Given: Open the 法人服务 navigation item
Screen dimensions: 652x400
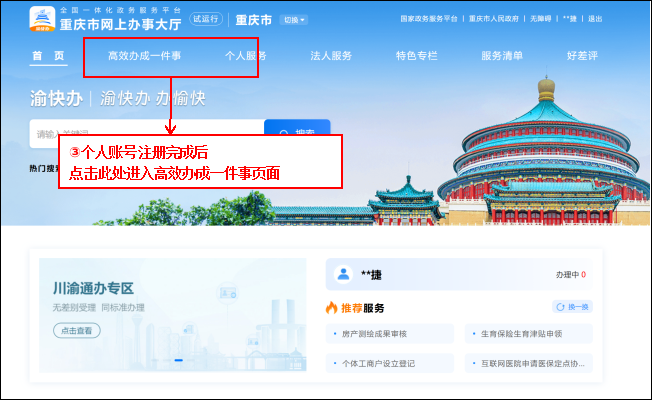Looking at the screenshot, I should tap(331, 56).
